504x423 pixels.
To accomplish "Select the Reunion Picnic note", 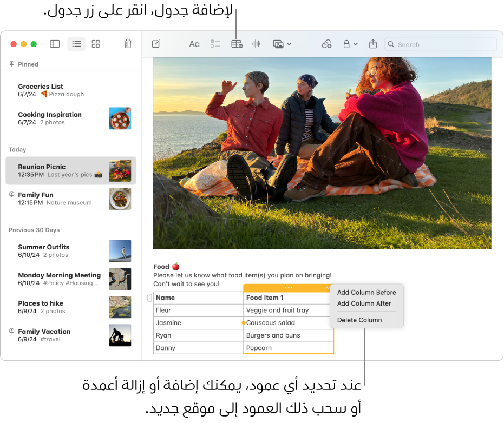I will tap(71, 170).
